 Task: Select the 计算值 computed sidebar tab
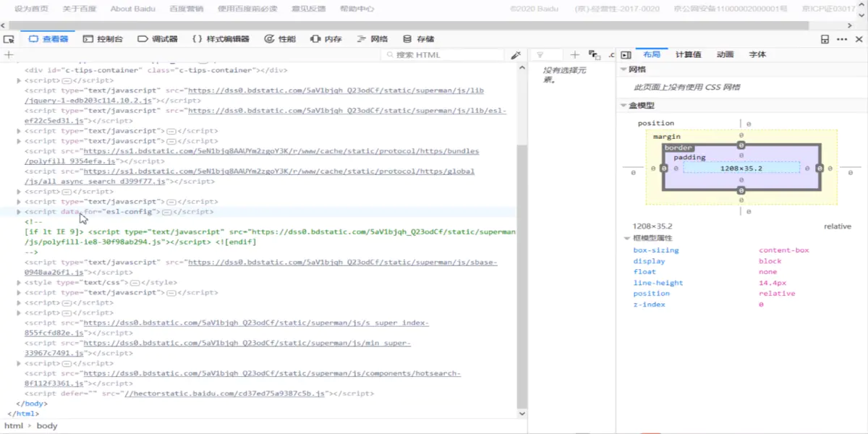tap(688, 55)
